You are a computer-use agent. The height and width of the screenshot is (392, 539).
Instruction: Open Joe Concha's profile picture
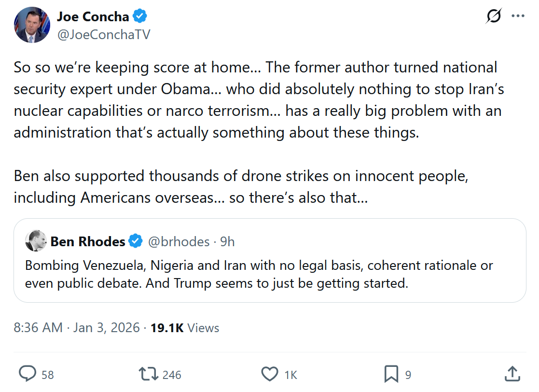point(32,25)
